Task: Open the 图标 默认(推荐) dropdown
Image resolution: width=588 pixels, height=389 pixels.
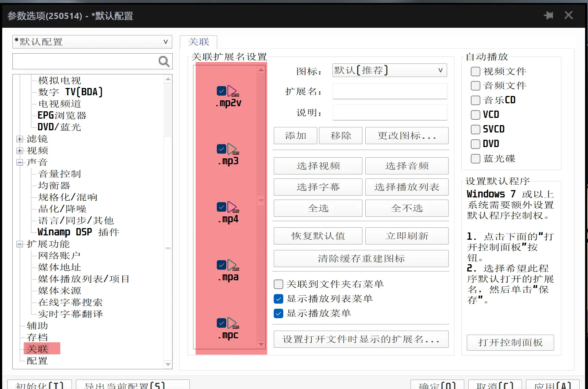Action: pyautogui.click(x=389, y=70)
